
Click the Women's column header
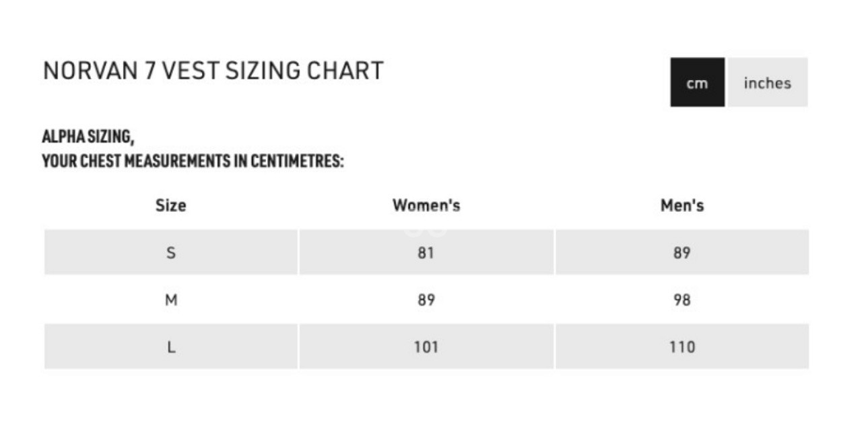[426, 205]
